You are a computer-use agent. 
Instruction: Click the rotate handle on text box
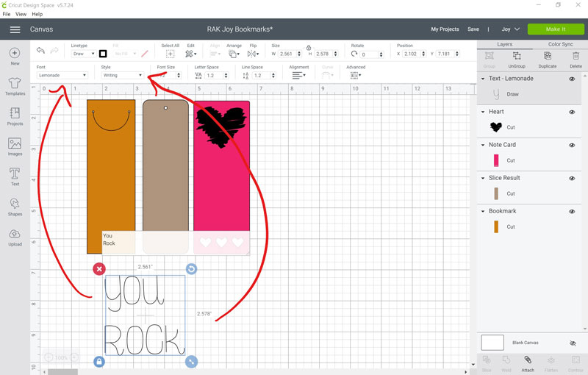191,269
